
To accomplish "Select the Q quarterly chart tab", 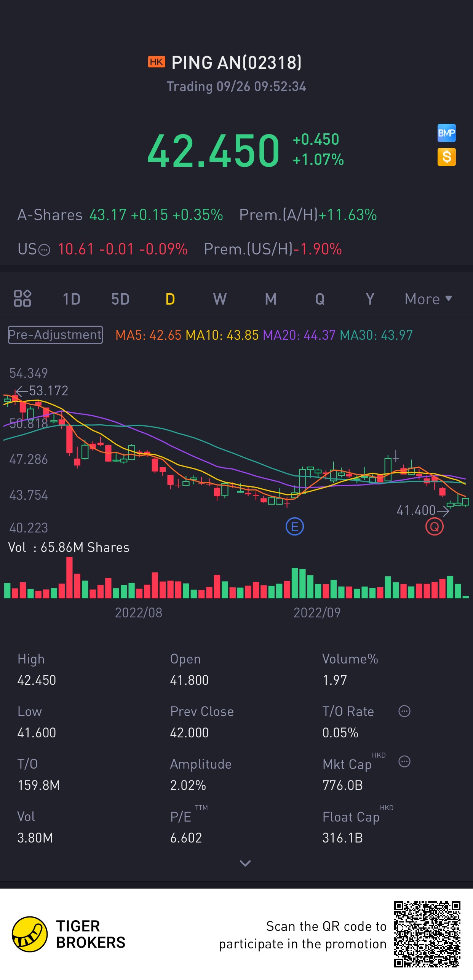I will (x=320, y=299).
